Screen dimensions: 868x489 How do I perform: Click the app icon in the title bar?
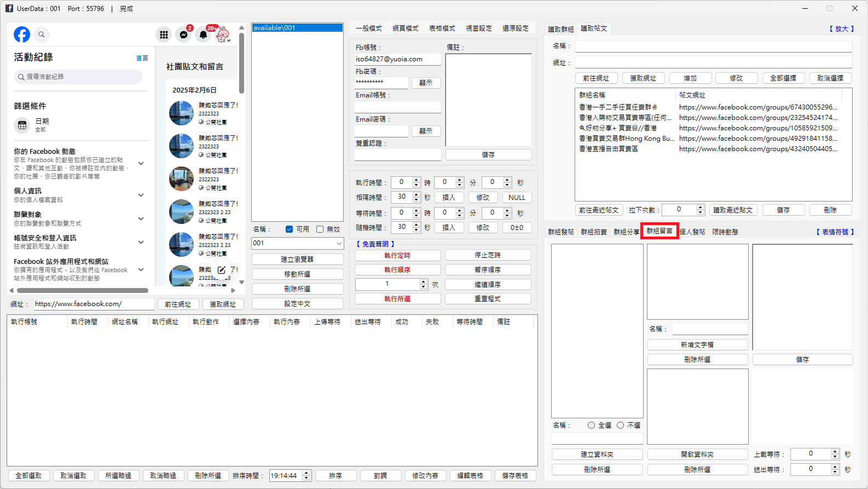pos(9,8)
